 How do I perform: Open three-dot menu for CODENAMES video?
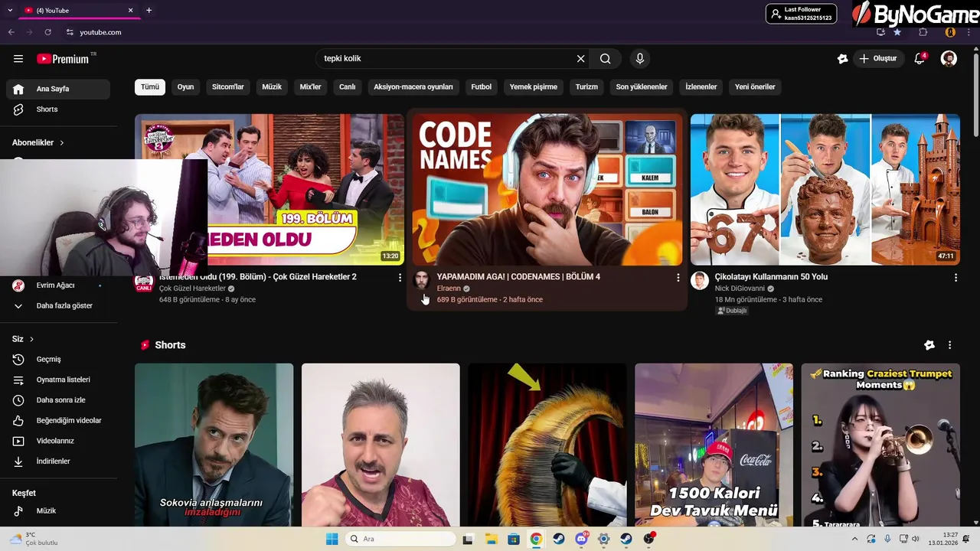(x=678, y=278)
